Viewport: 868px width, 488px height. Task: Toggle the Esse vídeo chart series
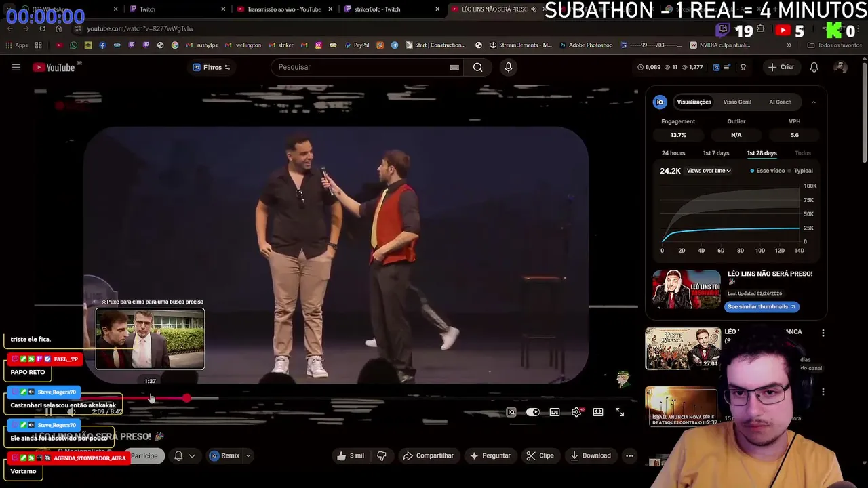[767, 171]
